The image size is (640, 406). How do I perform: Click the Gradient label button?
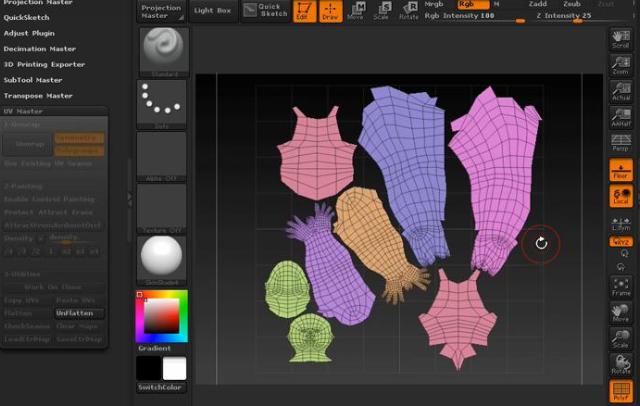(155, 348)
